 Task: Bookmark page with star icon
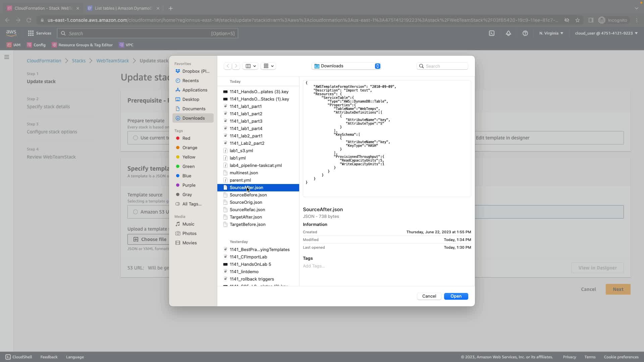tap(577, 20)
